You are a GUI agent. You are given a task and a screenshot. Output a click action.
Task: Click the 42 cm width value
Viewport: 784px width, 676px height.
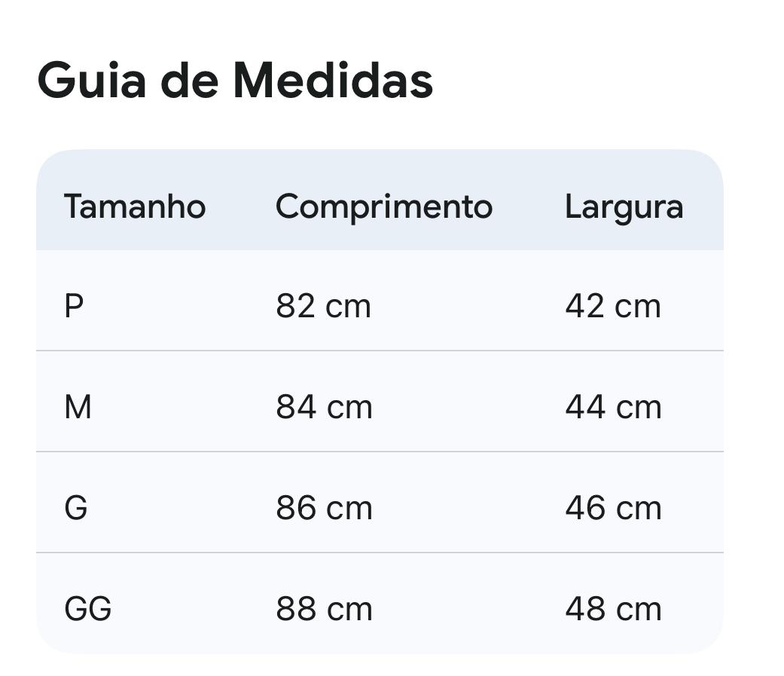(x=613, y=307)
